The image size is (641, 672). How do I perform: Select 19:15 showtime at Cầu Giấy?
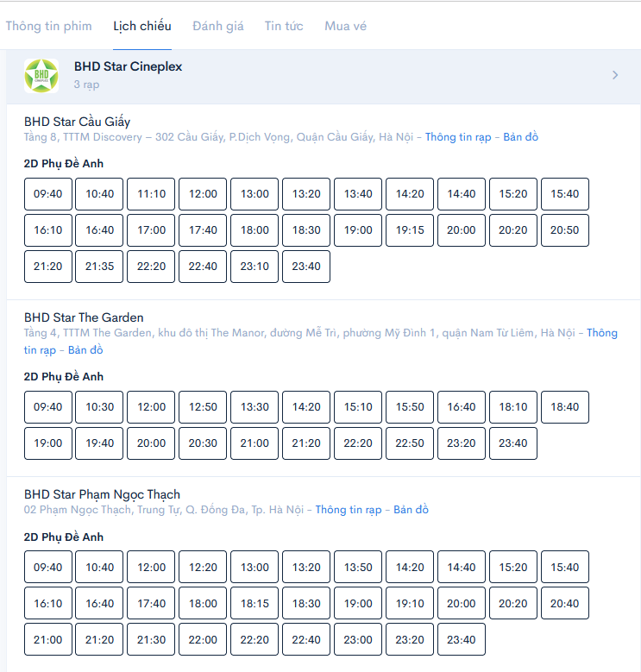(410, 230)
